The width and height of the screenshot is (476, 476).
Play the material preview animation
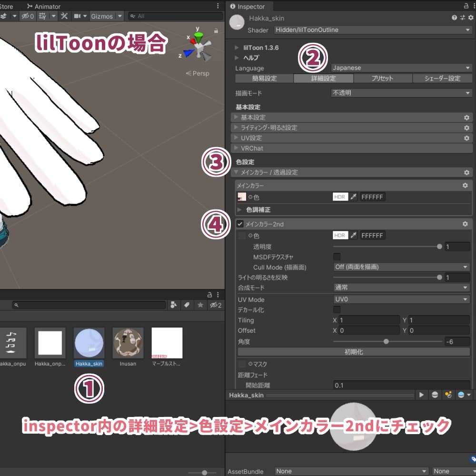pyautogui.click(x=421, y=395)
